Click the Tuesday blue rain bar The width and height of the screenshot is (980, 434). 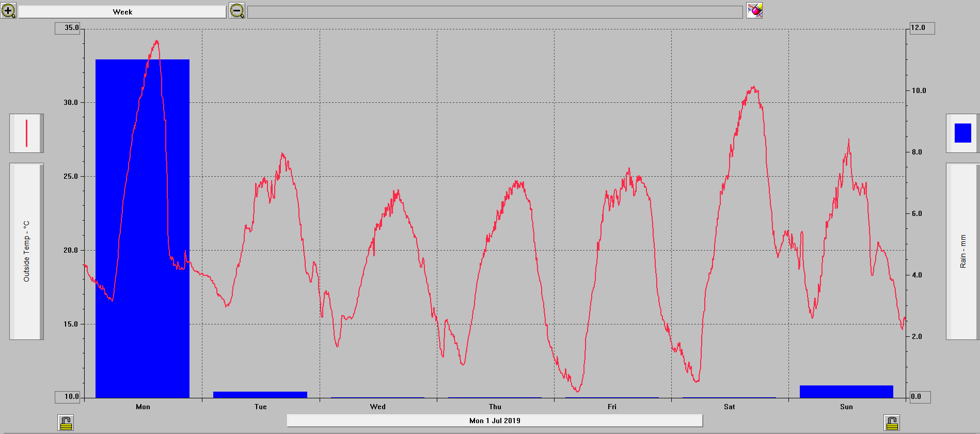[x=260, y=395]
